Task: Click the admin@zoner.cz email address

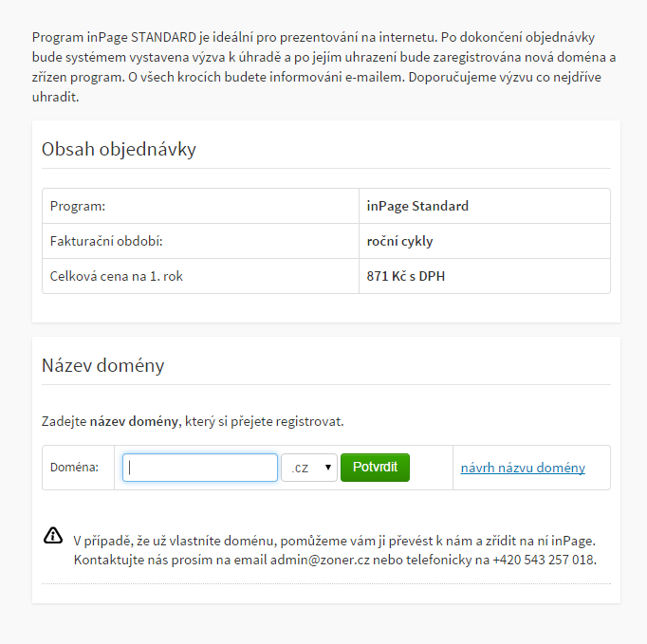Action: 320,560
